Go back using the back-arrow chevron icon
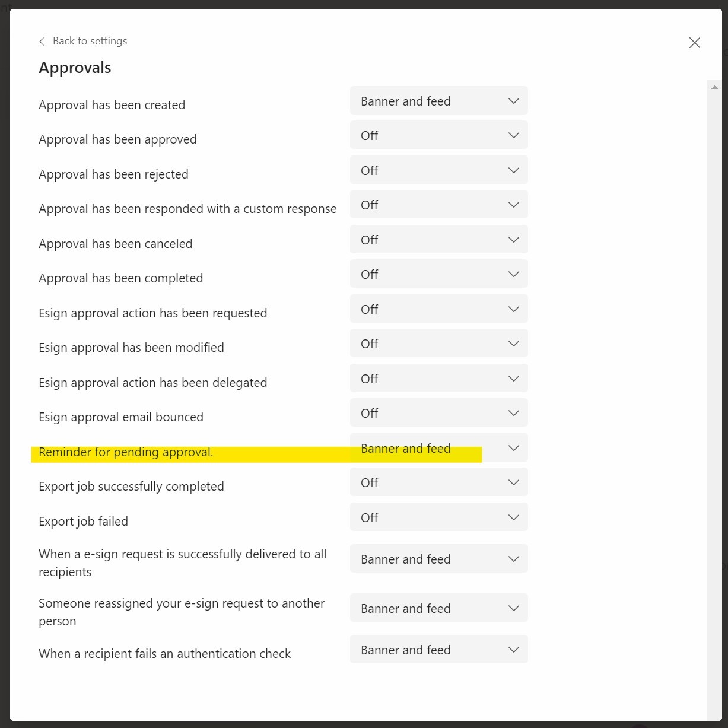Image resolution: width=728 pixels, height=728 pixels. coord(42,42)
